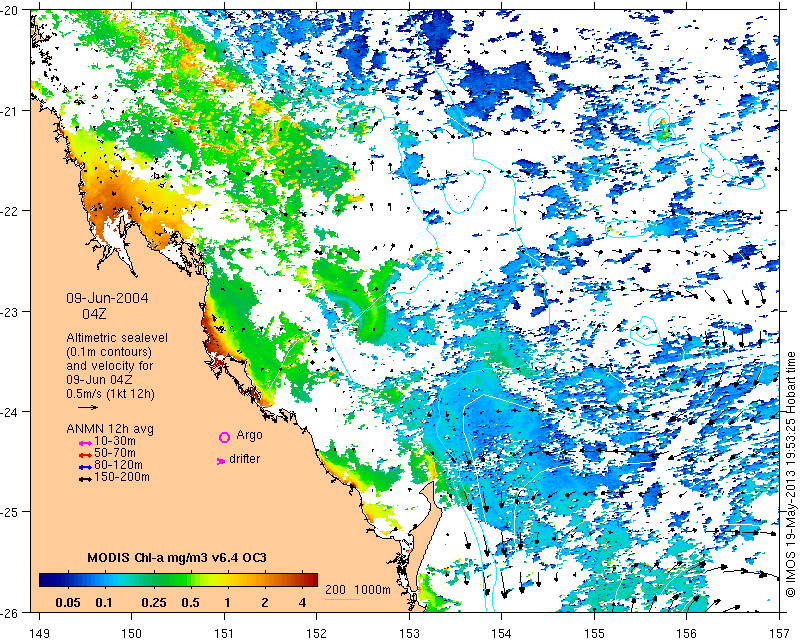
Task: Click the '(0.1m contours)' text line
Action: [x=109, y=352]
